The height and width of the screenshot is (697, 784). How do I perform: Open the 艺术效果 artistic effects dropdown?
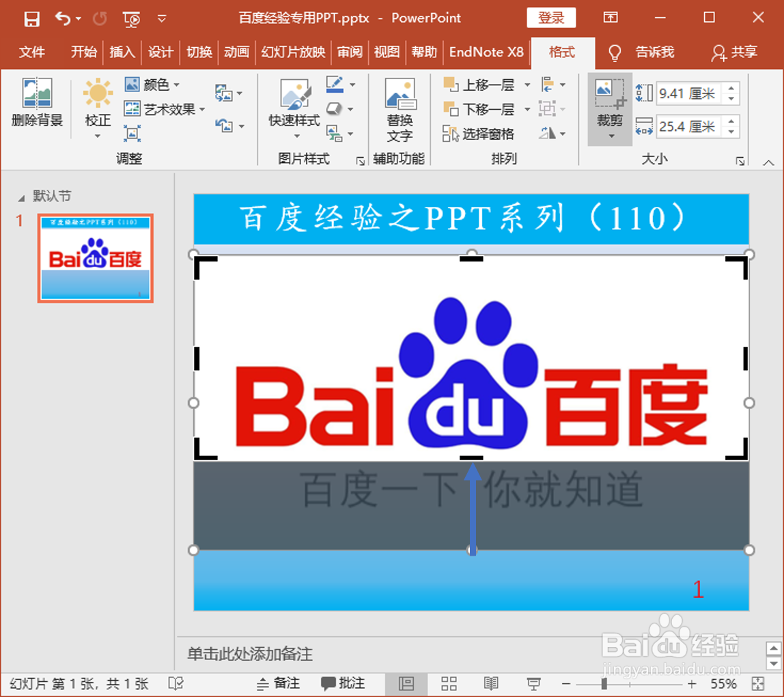(x=165, y=109)
